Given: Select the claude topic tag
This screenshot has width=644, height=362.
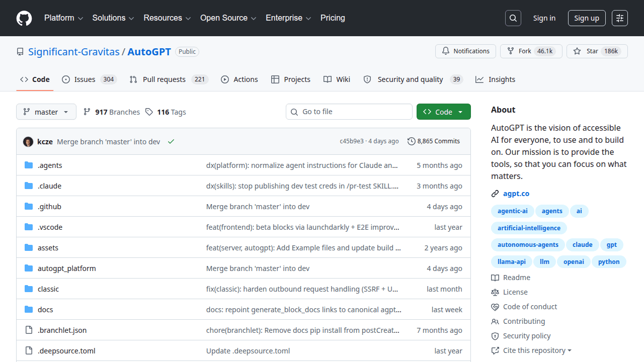Looking at the screenshot, I should (583, 245).
